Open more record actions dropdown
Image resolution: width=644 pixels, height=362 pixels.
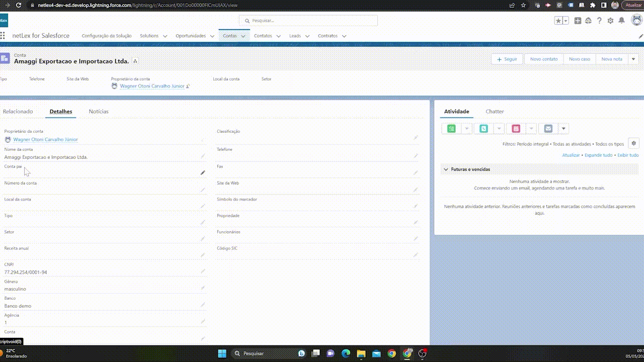point(633,59)
